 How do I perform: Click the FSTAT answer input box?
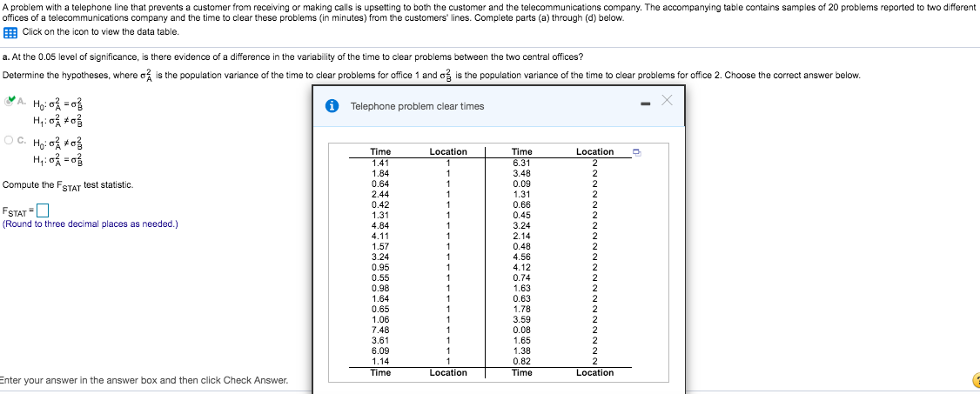tap(43, 210)
